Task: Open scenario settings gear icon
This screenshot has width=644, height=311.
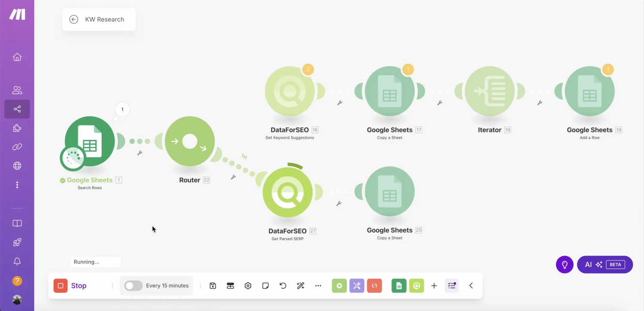Action: (x=248, y=286)
